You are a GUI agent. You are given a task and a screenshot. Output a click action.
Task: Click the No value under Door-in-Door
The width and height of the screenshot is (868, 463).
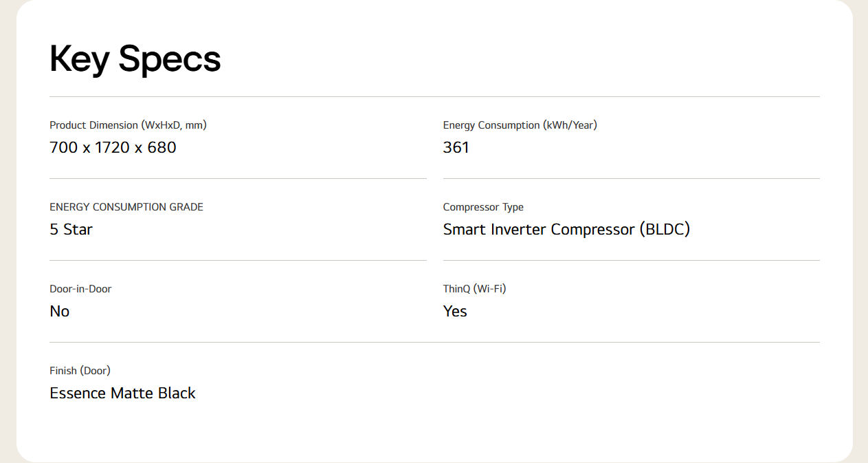pyautogui.click(x=60, y=311)
